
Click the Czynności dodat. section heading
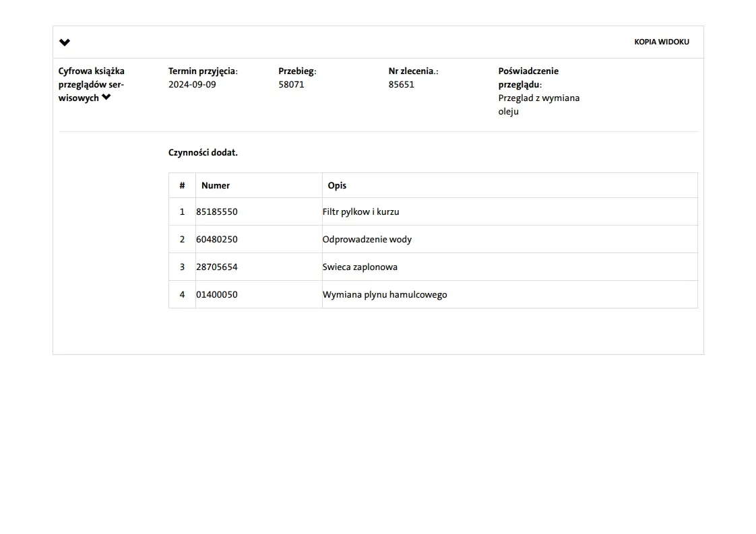pos(203,153)
